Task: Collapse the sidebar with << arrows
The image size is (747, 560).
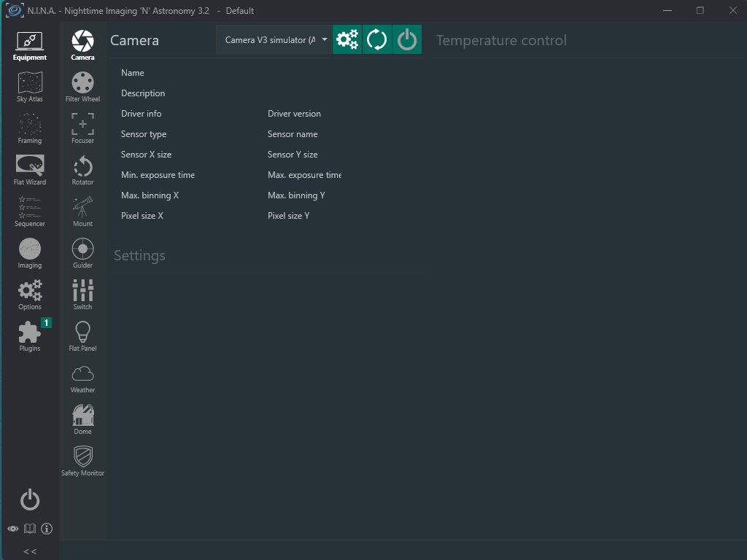Action: point(29,551)
